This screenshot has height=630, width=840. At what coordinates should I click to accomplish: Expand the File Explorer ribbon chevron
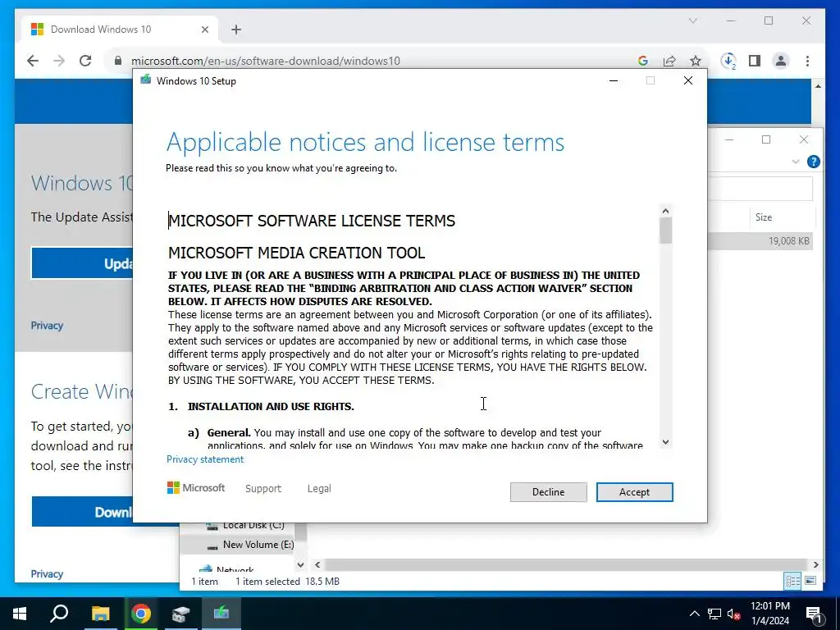pos(796,162)
